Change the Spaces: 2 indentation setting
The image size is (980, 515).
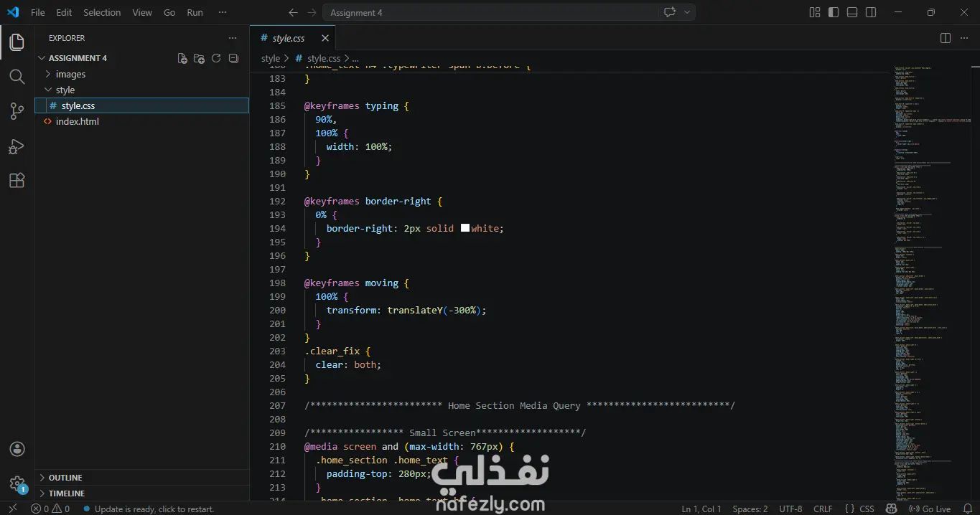[750, 509]
